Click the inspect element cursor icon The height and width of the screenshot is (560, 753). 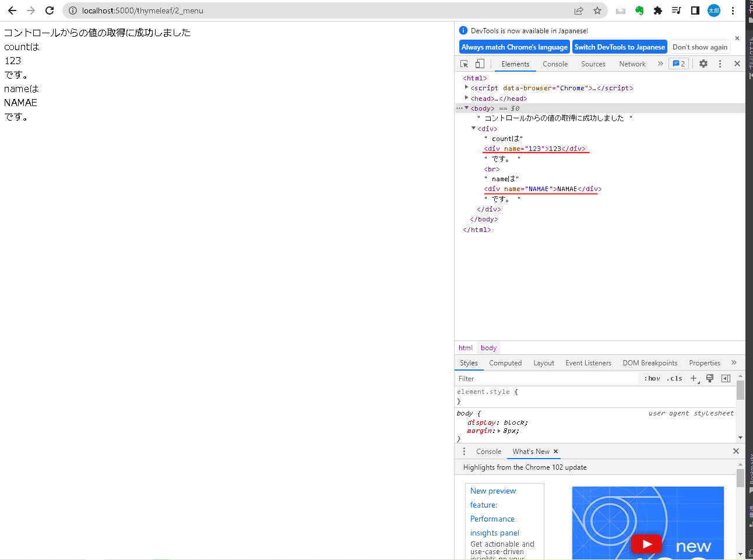point(464,63)
